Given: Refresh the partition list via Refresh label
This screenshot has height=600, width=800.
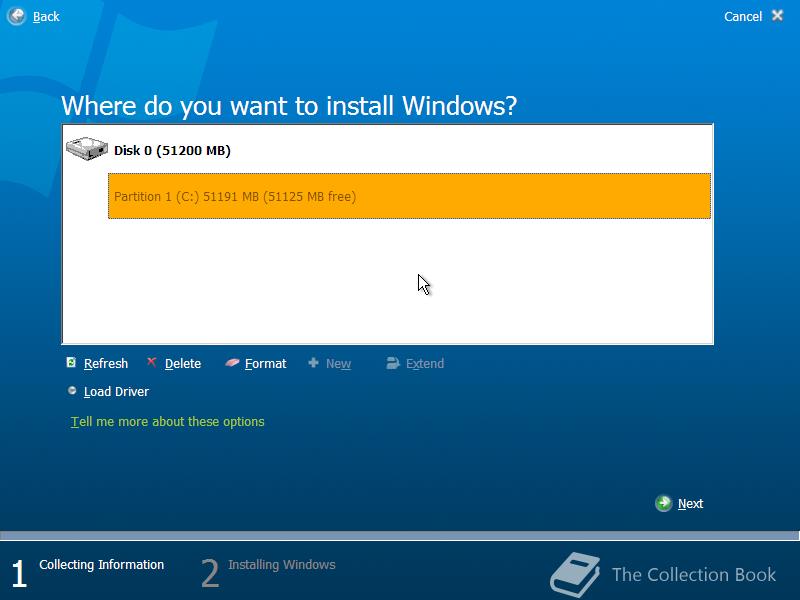Looking at the screenshot, I should 106,364.
